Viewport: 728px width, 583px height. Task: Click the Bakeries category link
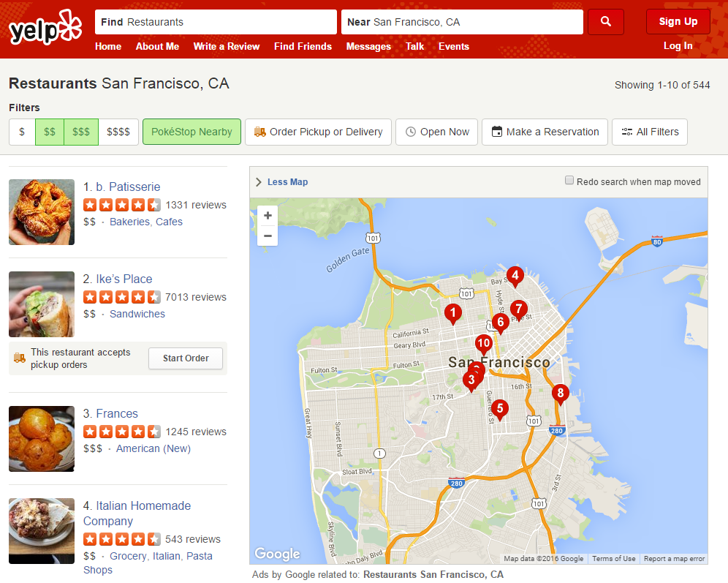click(x=129, y=222)
